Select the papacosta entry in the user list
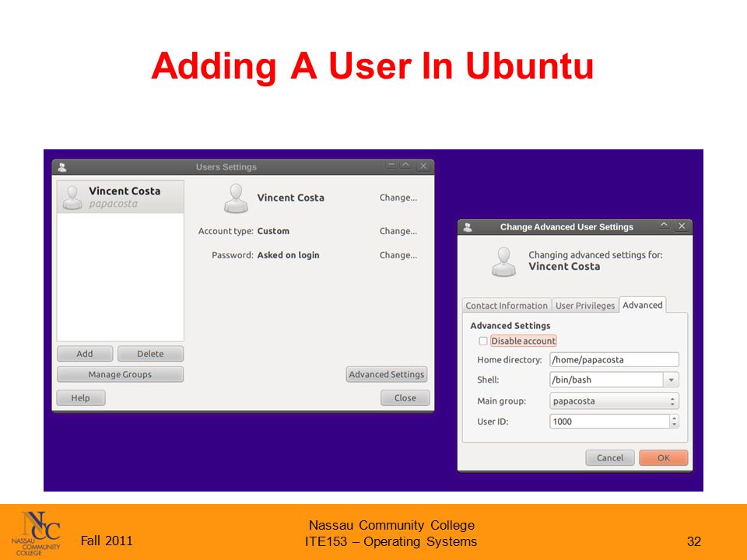This screenshot has height=560, width=747. (x=120, y=197)
